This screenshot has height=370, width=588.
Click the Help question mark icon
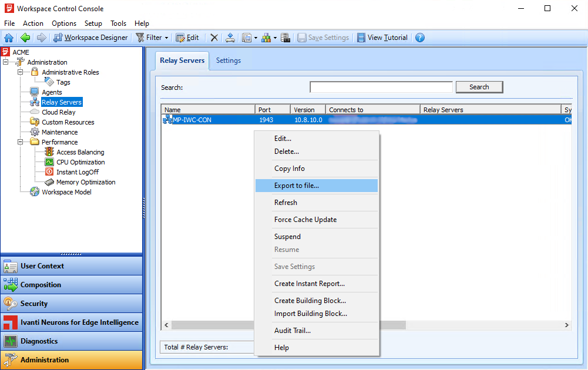(421, 37)
